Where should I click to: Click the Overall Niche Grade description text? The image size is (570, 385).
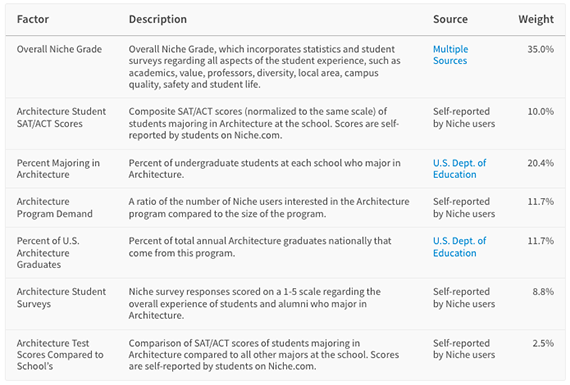(x=265, y=67)
